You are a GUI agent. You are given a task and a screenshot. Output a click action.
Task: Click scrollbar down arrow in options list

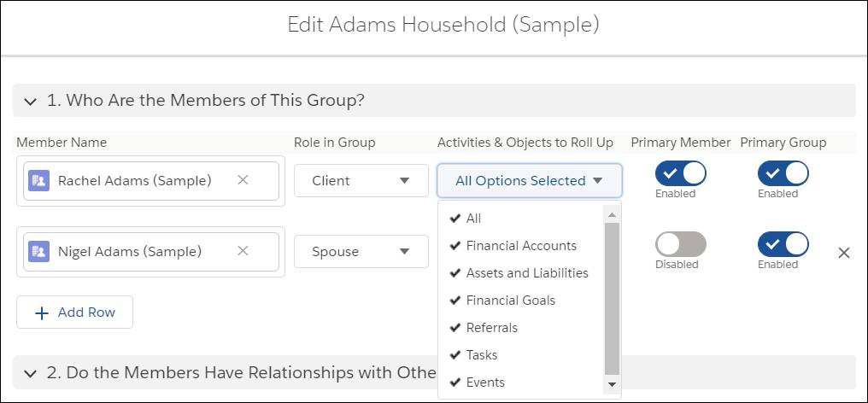click(x=612, y=384)
